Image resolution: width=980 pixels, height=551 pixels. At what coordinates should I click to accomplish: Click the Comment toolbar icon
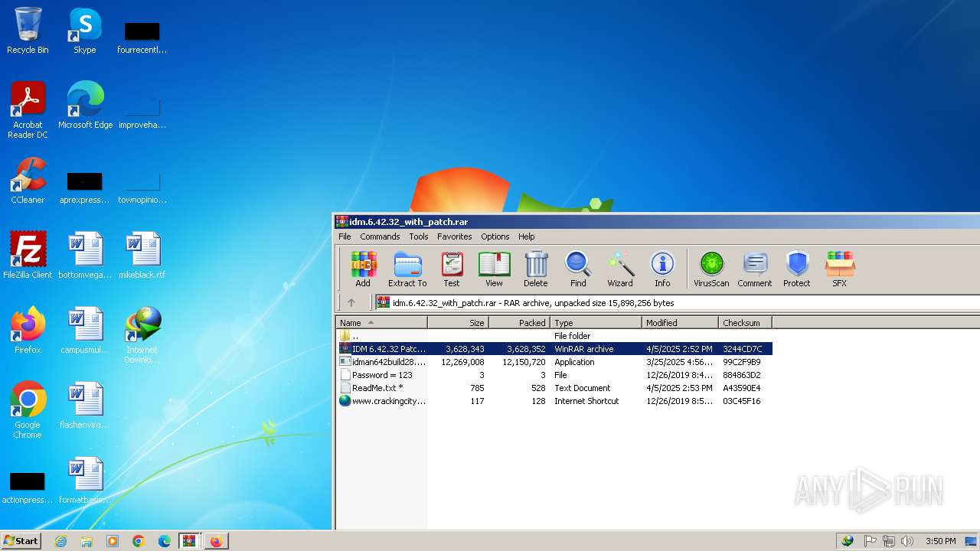754,269
